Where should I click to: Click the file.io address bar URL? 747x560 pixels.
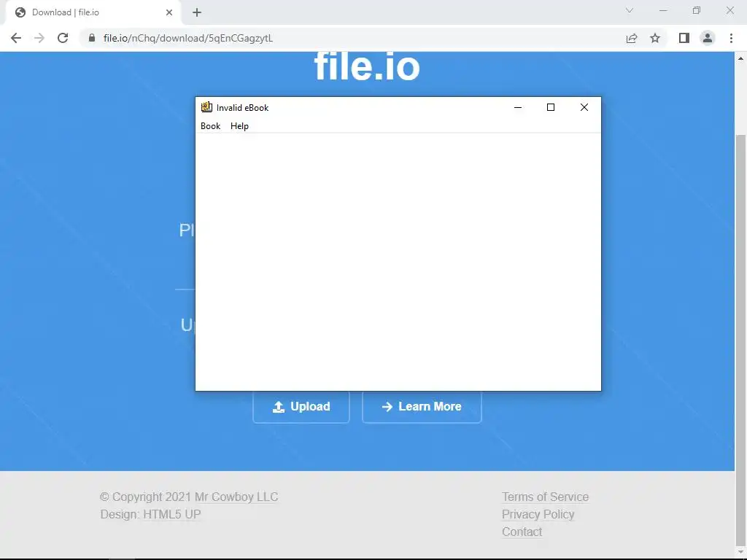[x=188, y=38]
